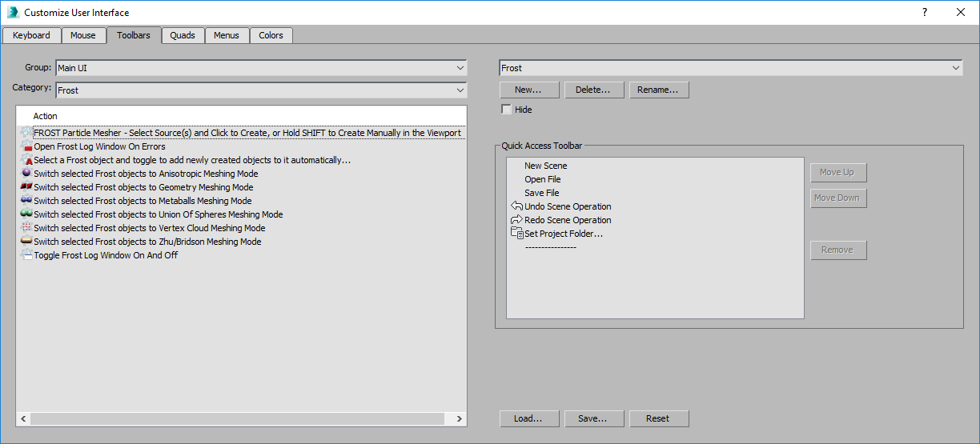
Task: Click the Open Frost Log Window On Errors icon
Action: (x=26, y=146)
